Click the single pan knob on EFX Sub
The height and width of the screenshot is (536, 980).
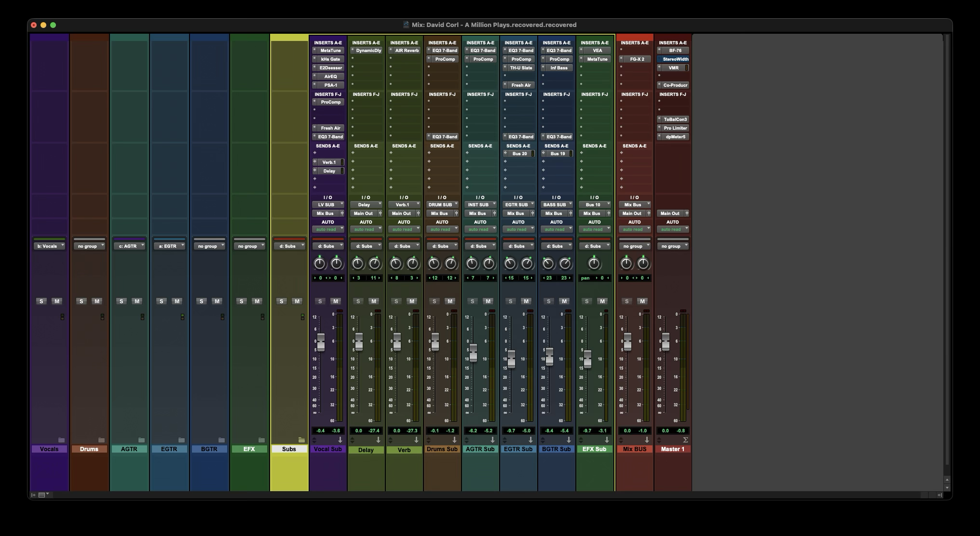point(594,264)
